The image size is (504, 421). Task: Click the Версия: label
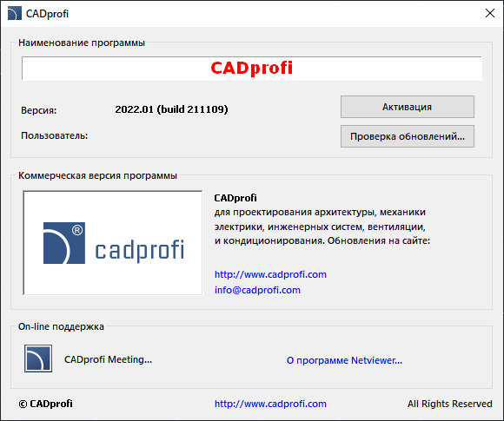(38, 110)
